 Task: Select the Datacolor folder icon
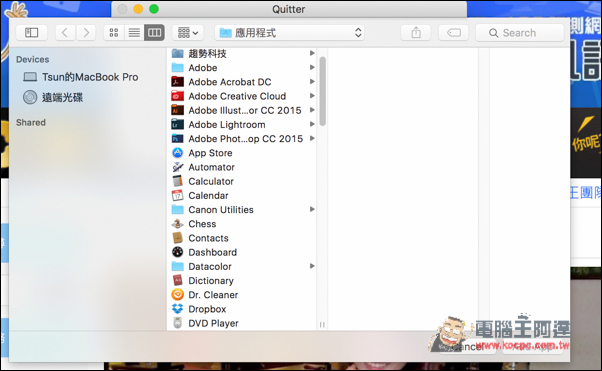pos(177,266)
